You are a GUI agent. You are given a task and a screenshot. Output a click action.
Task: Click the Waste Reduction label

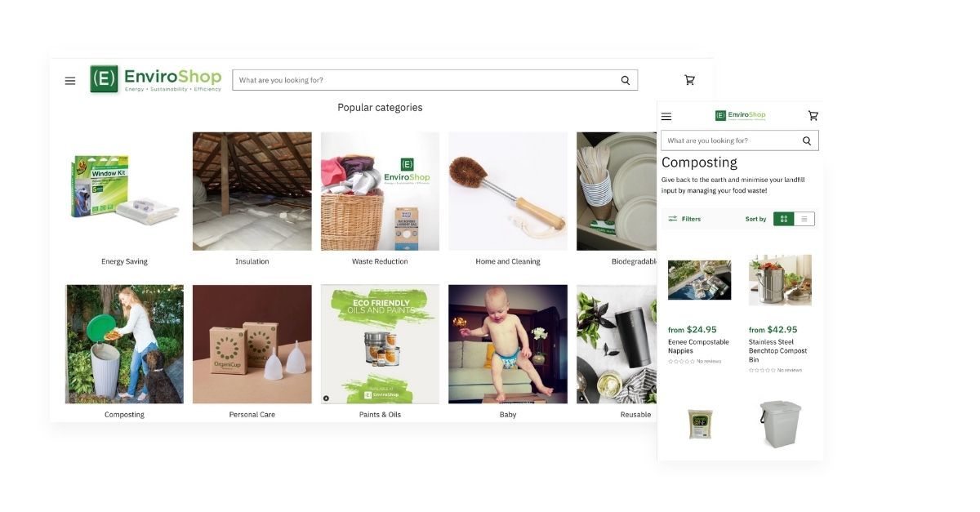(380, 261)
